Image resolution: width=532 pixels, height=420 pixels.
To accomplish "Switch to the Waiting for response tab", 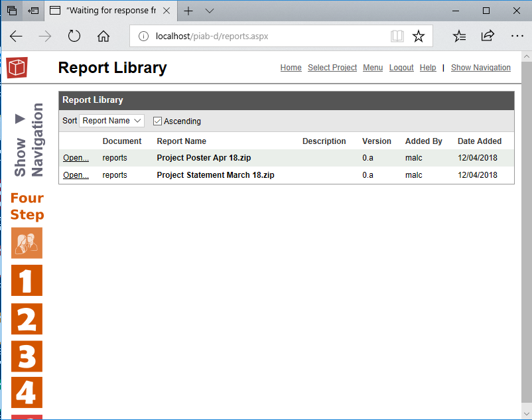I will tap(109, 11).
